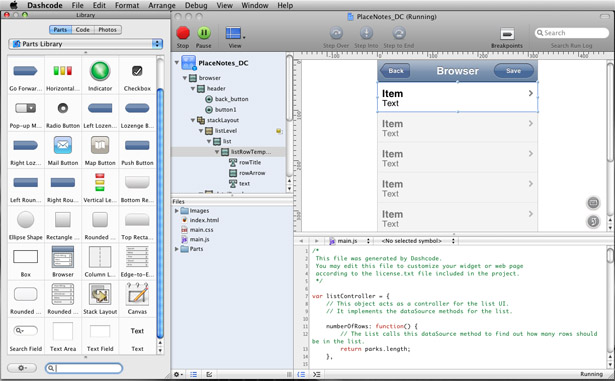Open the Arrange menu
The height and width of the screenshot is (381, 615).
pyautogui.click(x=162, y=5)
